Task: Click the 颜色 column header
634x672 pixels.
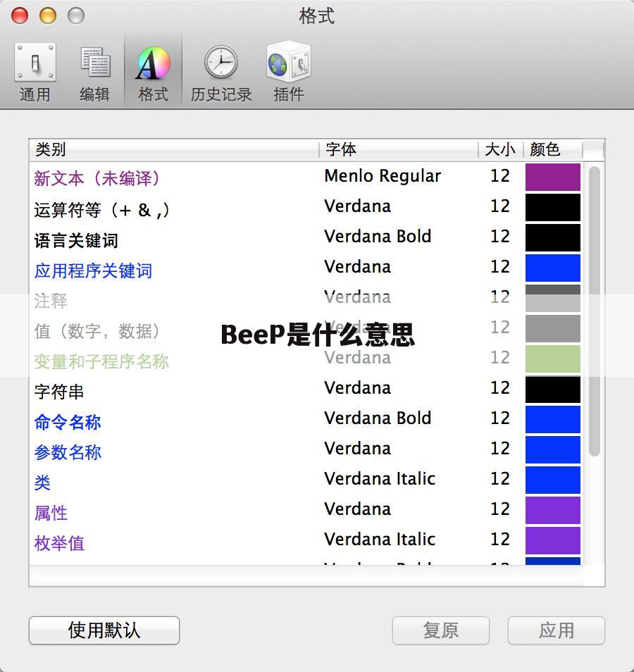Action: 553,149
